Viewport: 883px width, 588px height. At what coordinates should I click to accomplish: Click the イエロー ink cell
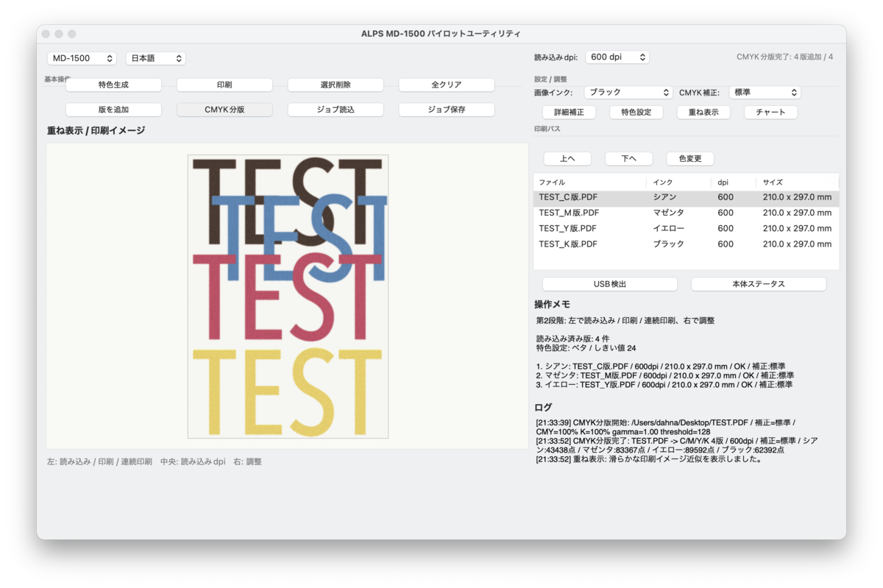[x=668, y=229]
